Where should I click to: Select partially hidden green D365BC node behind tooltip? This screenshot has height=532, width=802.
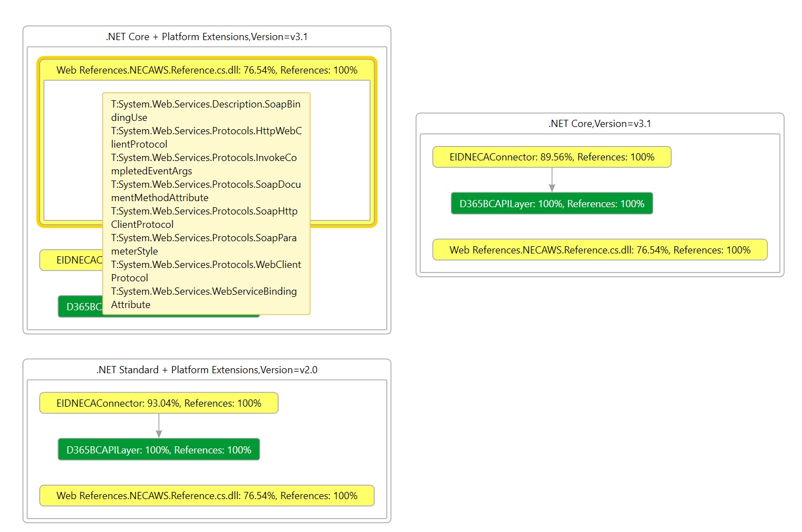coord(80,307)
